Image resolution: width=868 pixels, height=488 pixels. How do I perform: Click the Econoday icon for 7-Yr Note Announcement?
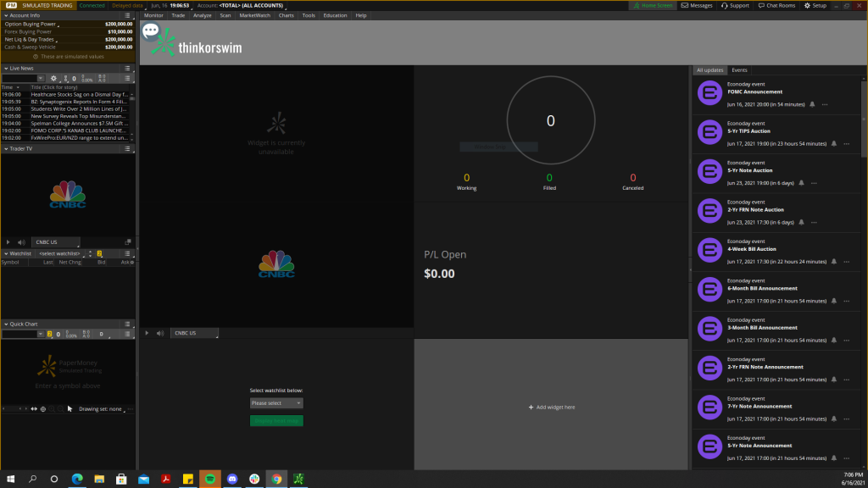[709, 408]
